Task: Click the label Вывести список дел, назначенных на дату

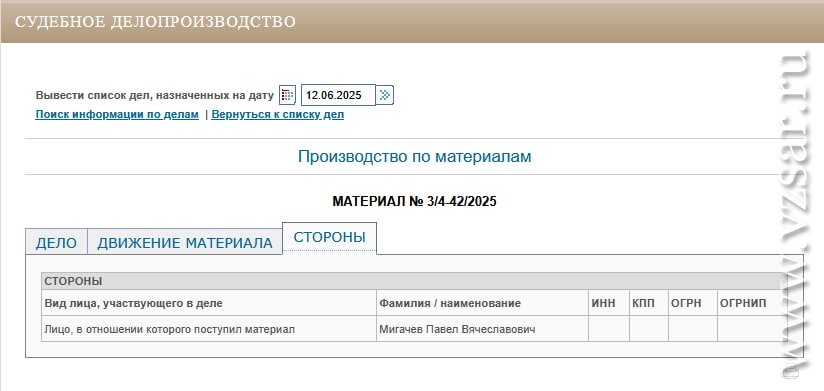Action: [154, 96]
